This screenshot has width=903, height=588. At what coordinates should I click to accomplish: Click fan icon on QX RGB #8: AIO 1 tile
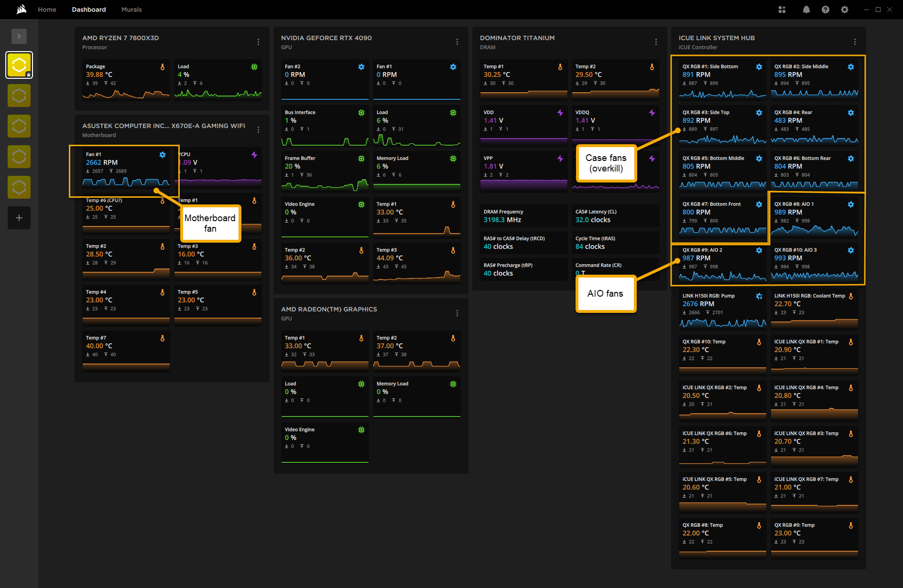(851, 204)
